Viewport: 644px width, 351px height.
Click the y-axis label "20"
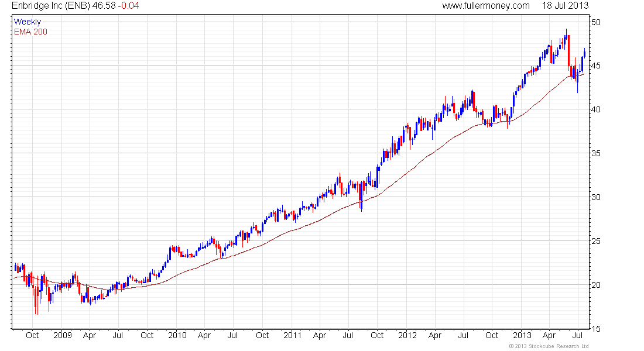[595, 285]
